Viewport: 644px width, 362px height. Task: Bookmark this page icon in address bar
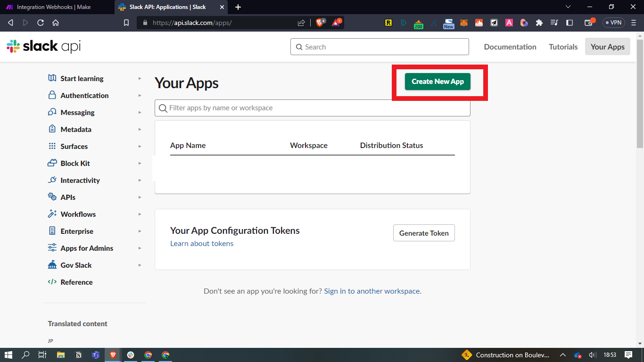point(126,23)
